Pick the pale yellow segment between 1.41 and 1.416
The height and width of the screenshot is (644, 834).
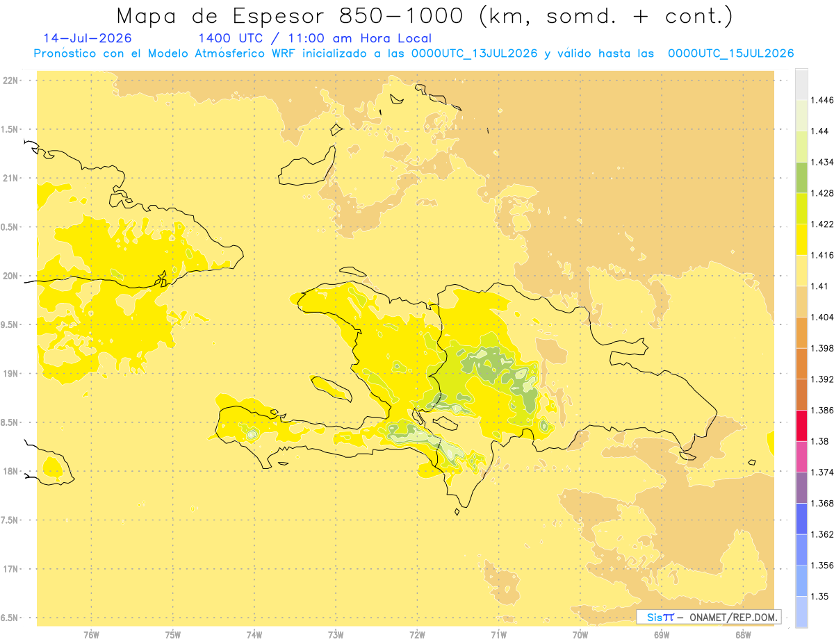[x=801, y=270]
